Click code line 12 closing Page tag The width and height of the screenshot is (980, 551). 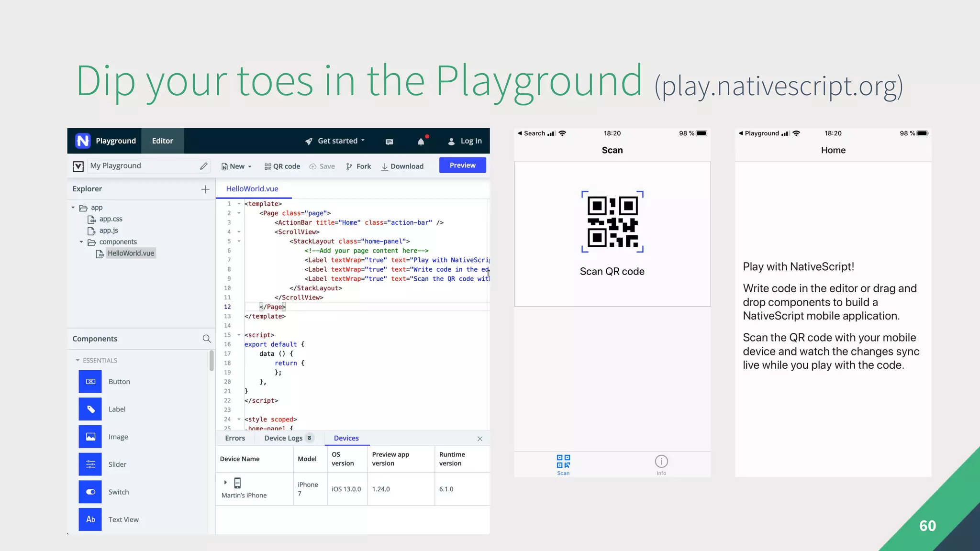point(272,307)
